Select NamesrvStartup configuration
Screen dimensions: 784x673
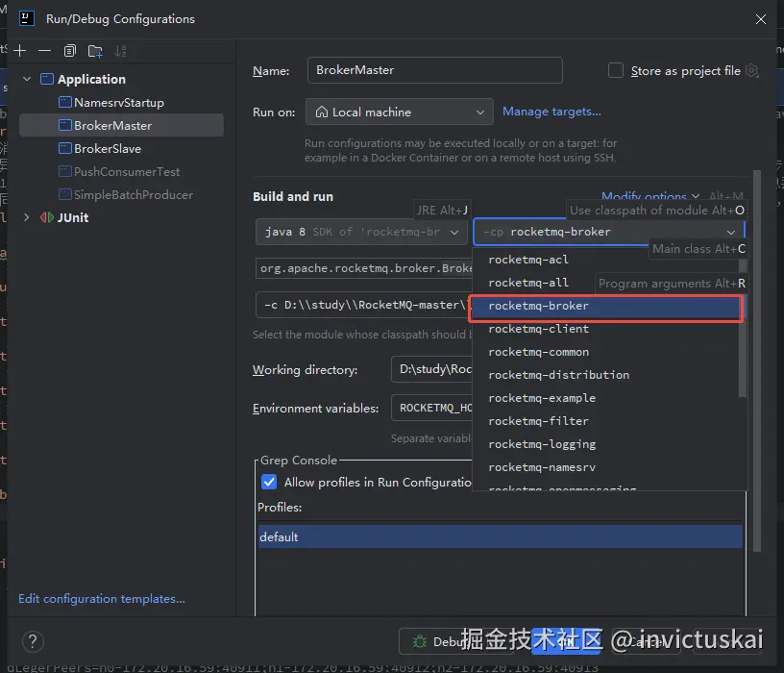(x=119, y=103)
